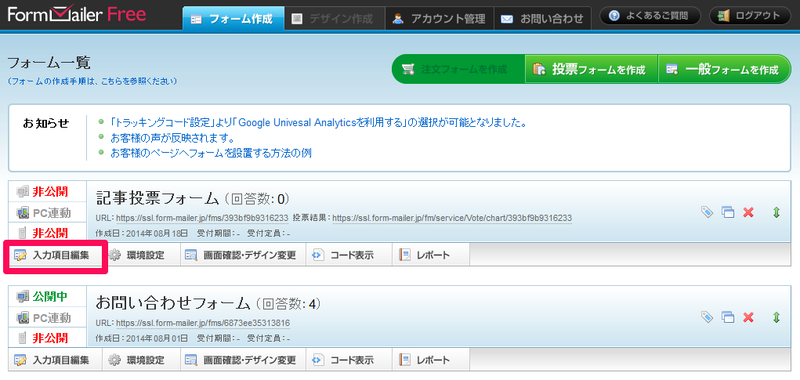Screen dimensions: 800x380
Task: Open 環境設定 for 記事投票フォーム
Action: pos(141,255)
